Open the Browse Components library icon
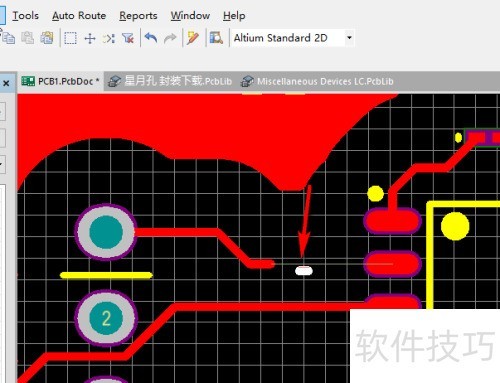Viewport: 500px width, 383px height. [216, 38]
